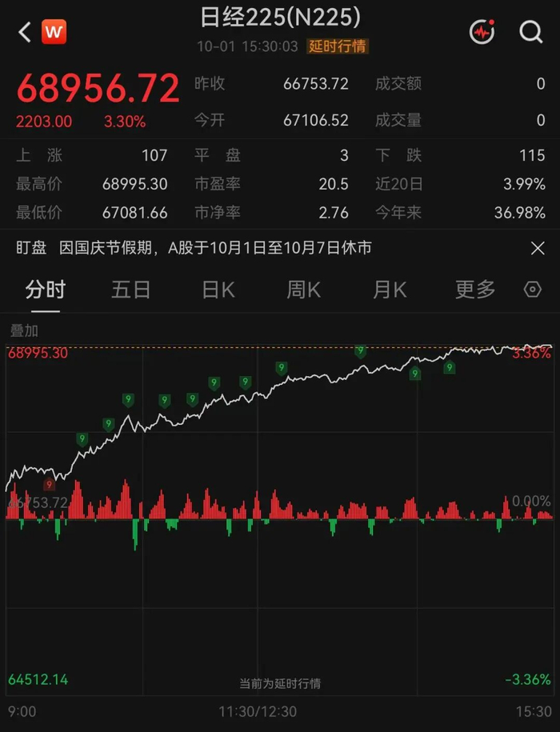560x732 pixels.
Task: Open the pulse activity alert icon
Action: click(482, 32)
